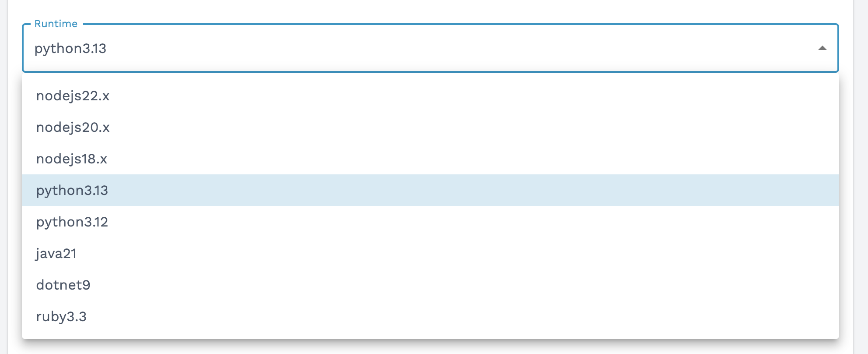Choose the Java runtime entry

coord(56,253)
